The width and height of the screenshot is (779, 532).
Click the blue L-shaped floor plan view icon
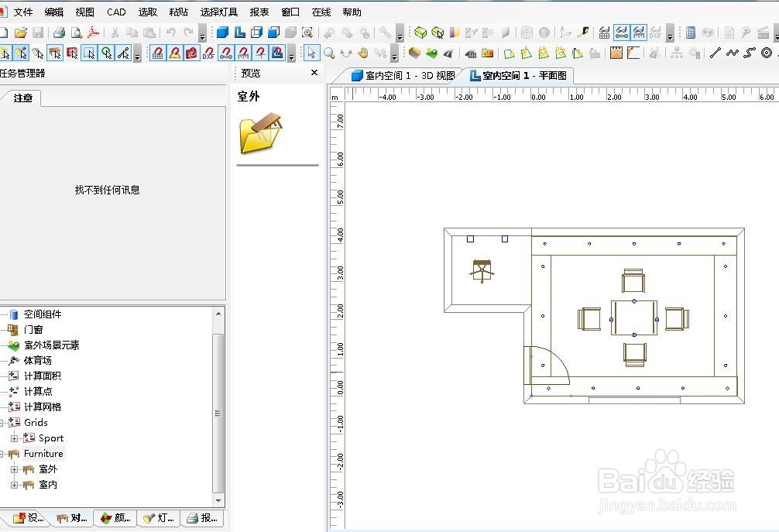point(239,33)
